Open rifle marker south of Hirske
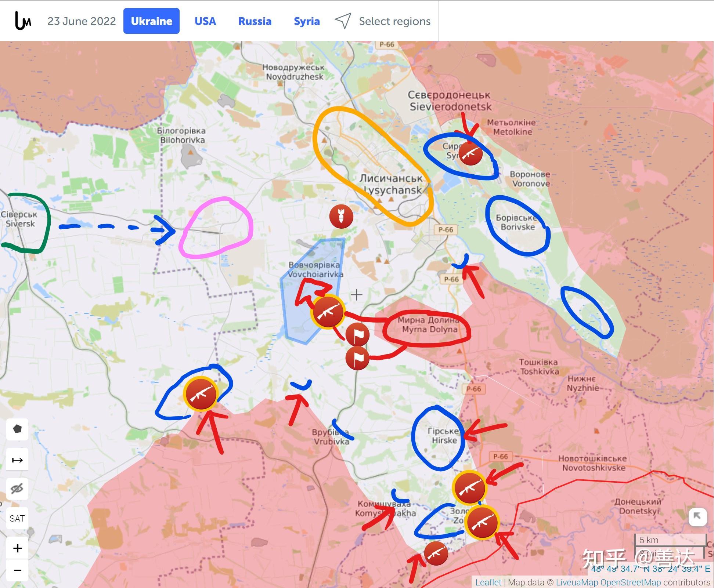The width and height of the screenshot is (714, 588). (x=469, y=487)
